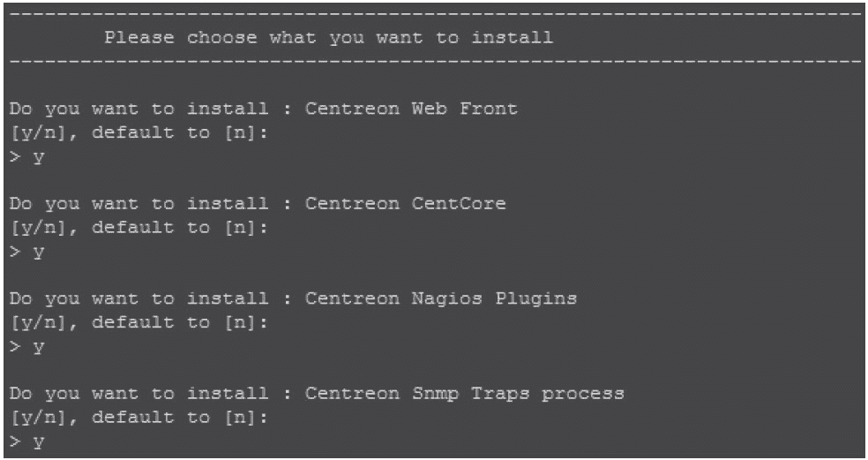Click the [y/n] default line under Nagios Plugins
868x460 pixels.
point(138,322)
